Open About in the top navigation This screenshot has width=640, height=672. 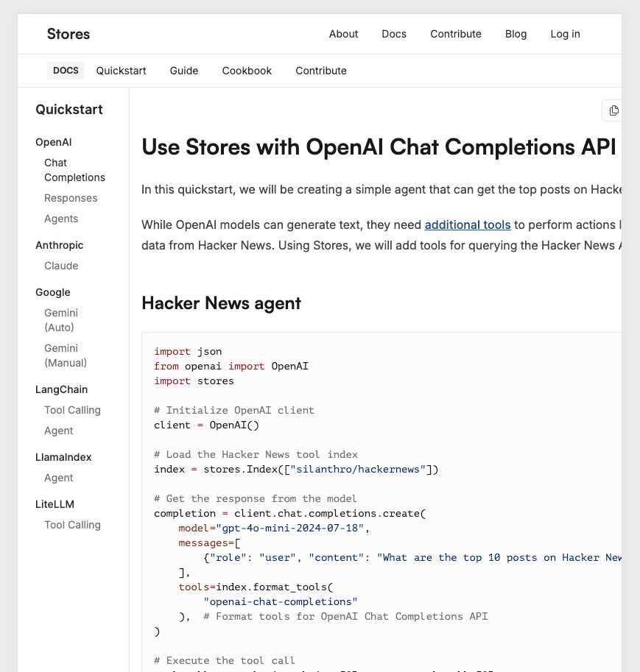343,34
